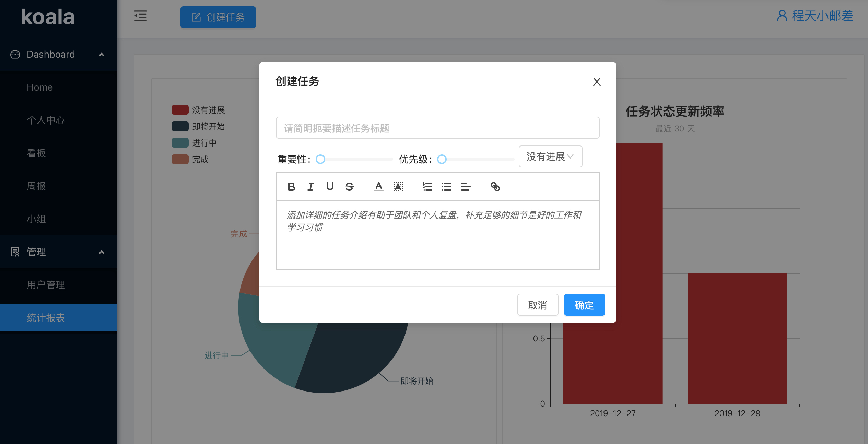Viewport: 868px width, 444px height.
Task: Enable the Dashboard expand toggle
Action: [101, 54]
